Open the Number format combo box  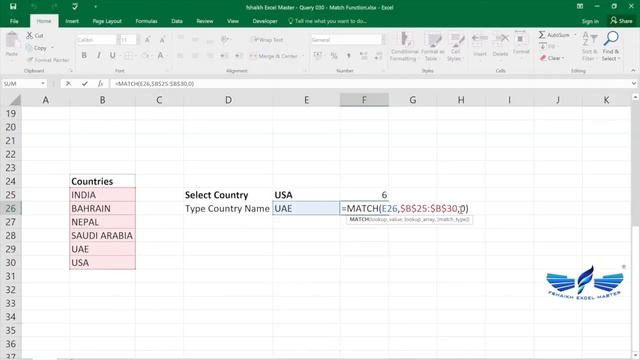348,40
